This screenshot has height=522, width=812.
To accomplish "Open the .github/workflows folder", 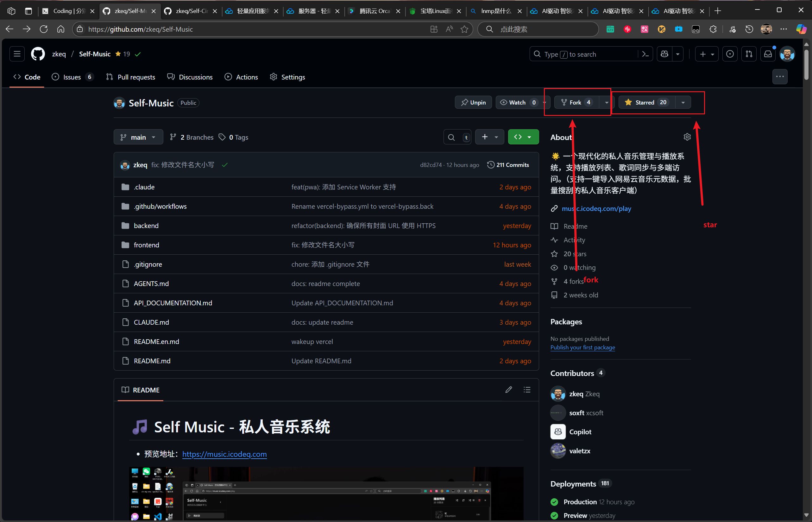I will tap(160, 206).
